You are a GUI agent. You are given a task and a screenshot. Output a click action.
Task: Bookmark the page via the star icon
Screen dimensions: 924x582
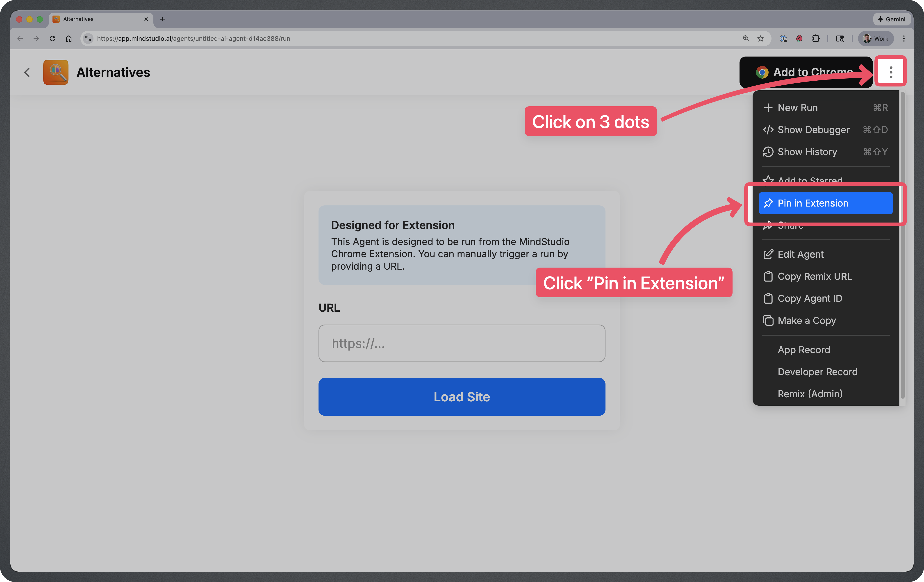click(x=760, y=38)
